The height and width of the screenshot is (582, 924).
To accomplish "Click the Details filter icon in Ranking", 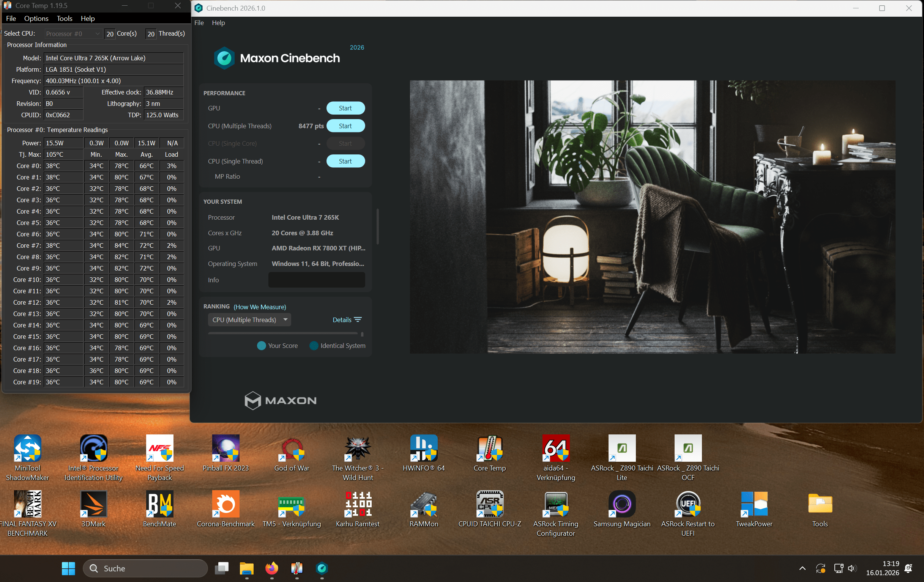I will [x=358, y=320].
